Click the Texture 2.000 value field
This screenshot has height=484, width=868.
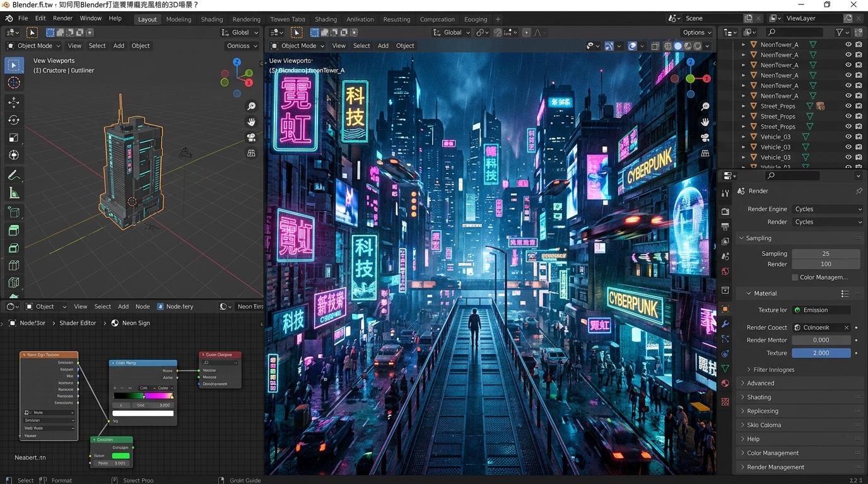821,353
